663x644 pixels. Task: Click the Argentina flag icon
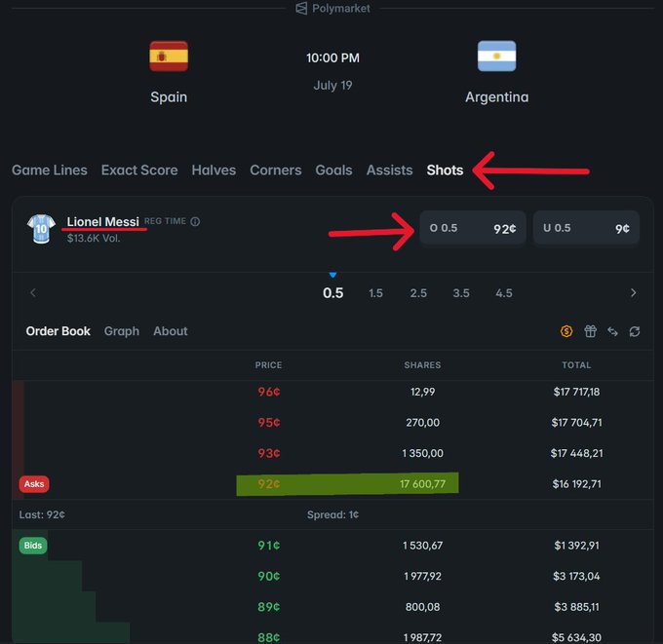[496, 57]
